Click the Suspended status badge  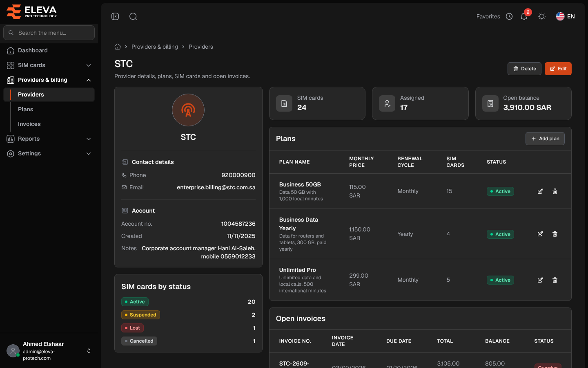coord(140,315)
